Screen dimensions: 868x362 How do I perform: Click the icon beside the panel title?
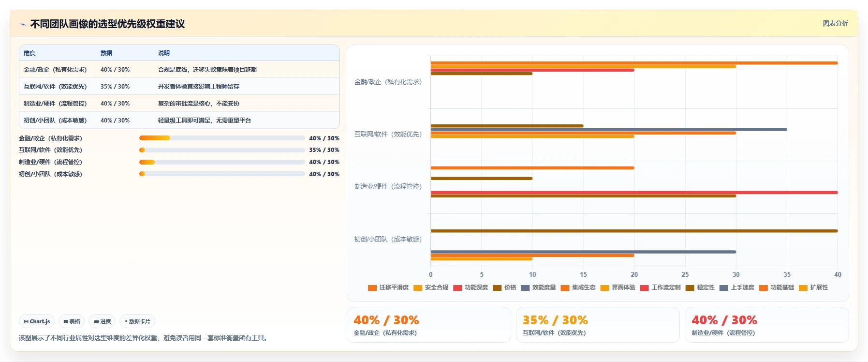[x=23, y=24]
